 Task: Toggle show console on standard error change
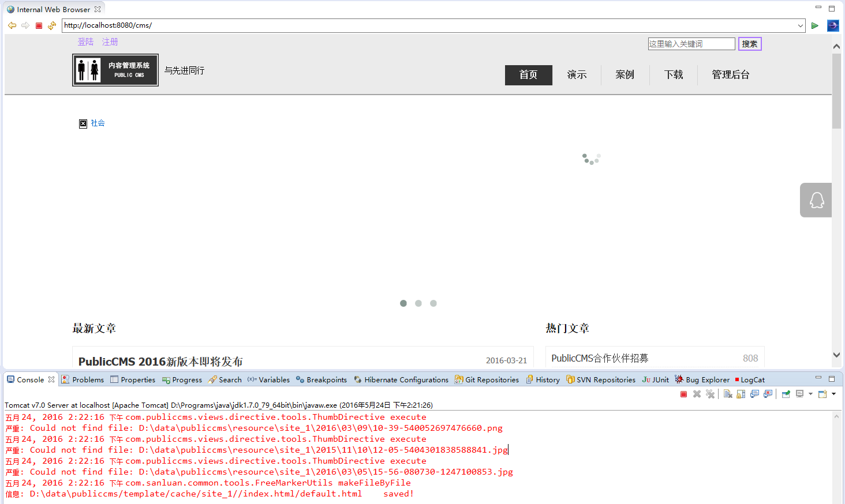pyautogui.click(x=768, y=394)
